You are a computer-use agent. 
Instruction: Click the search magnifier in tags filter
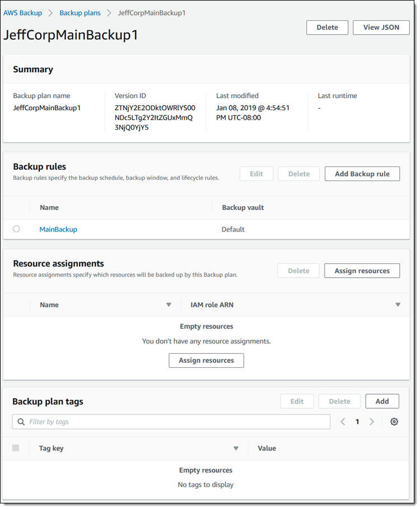(21, 422)
